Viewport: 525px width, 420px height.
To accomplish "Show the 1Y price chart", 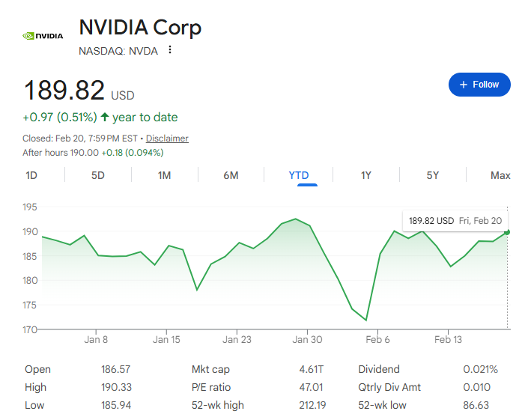I will (365, 175).
